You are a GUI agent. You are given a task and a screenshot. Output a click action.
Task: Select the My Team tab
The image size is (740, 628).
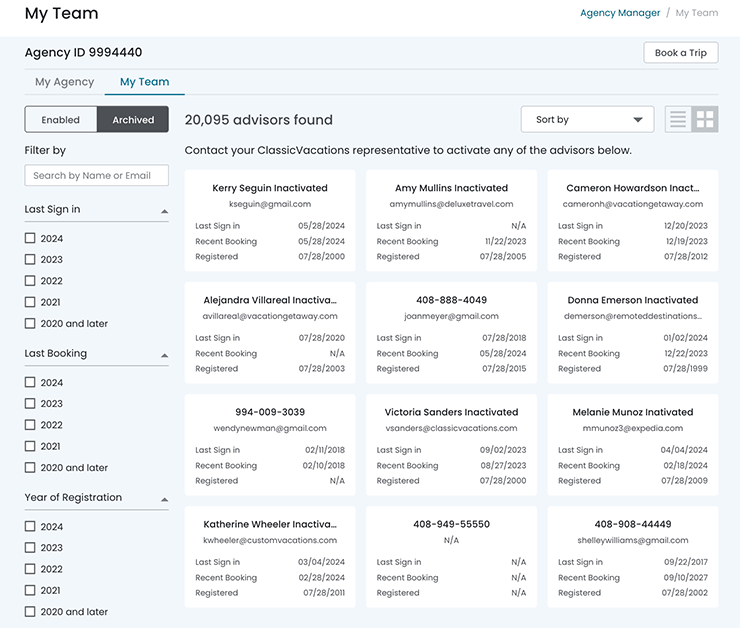[x=144, y=82]
